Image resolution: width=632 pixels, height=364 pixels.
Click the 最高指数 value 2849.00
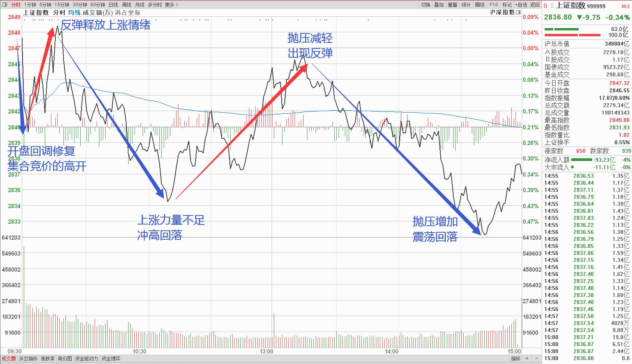pos(620,120)
